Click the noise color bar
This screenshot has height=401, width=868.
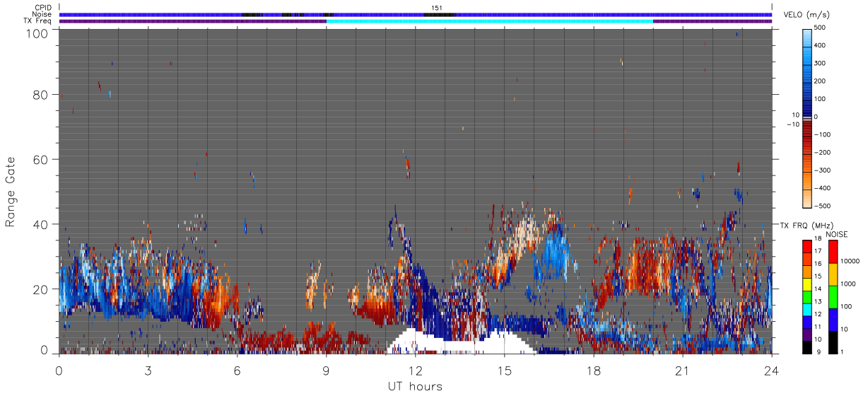click(x=833, y=296)
